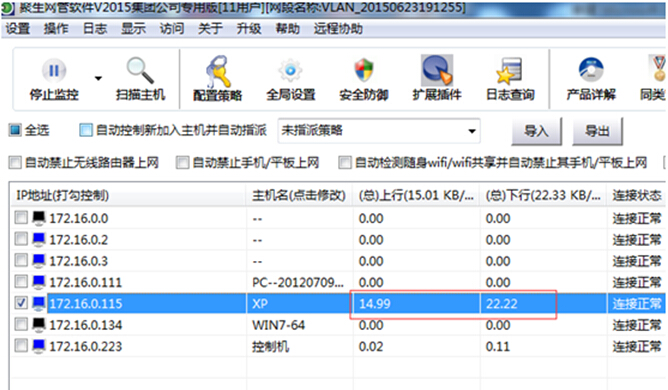
Task: Open the 访问 menu
Action: click(172, 29)
